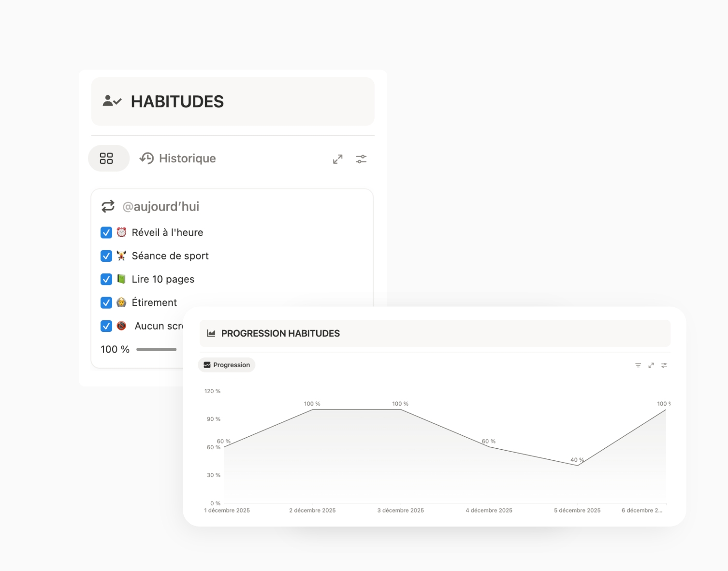
Task: Uncheck the Séance de sport habit
Action: (106, 256)
